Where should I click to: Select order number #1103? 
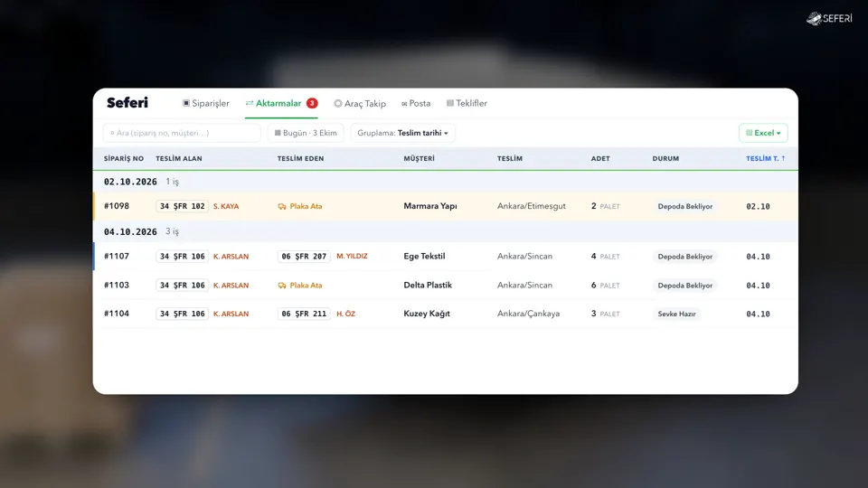(x=117, y=286)
